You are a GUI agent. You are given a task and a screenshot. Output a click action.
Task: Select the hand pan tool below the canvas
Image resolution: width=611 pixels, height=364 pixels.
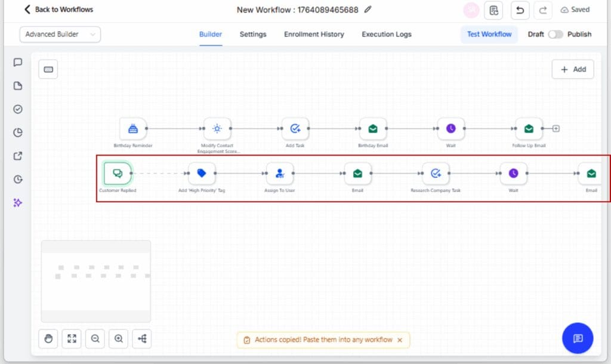pyautogui.click(x=48, y=338)
